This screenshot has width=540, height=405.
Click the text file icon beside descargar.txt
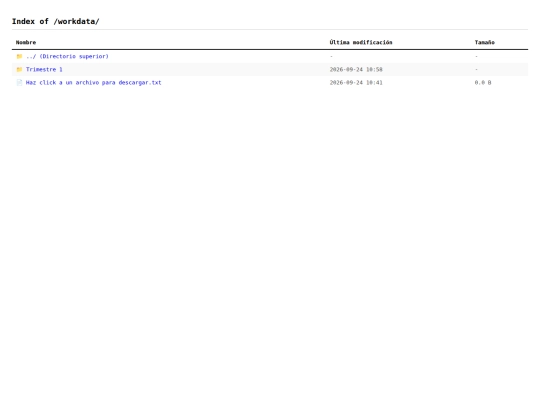(x=19, y=83)
